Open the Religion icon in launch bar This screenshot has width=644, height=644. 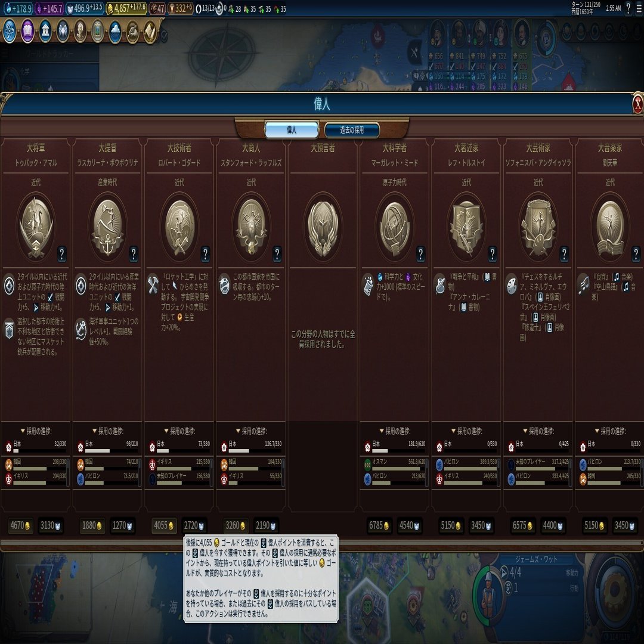(63, 32)
